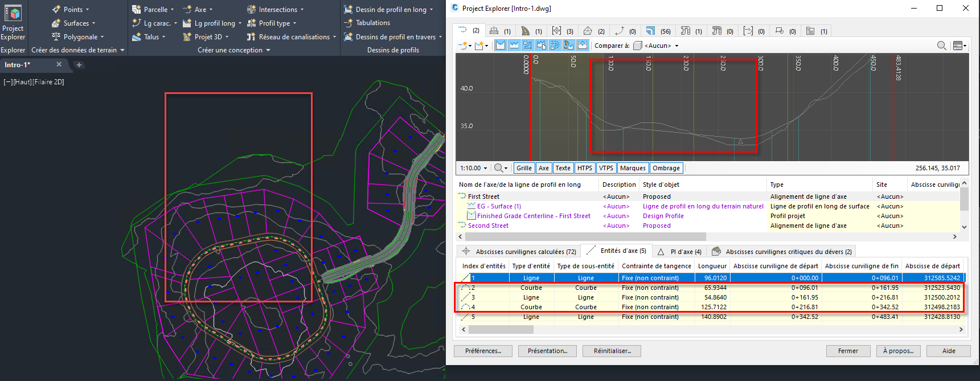Image resolution: width=980 pixels, height=381 pixels.
Task: Click the Talus grading tool icon
Action: (x=137, y=37)
